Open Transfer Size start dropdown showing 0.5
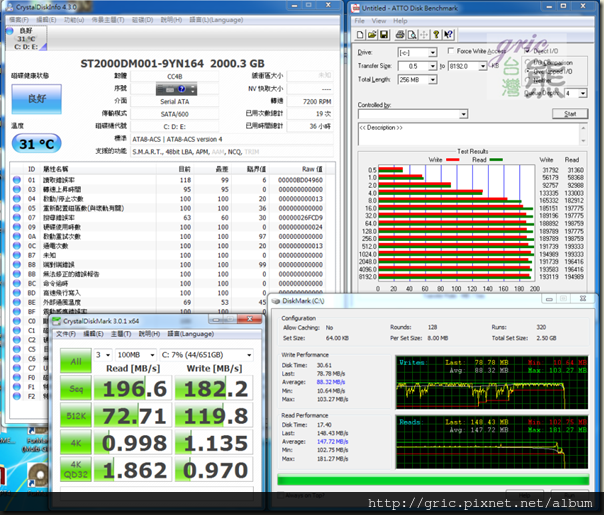This screenshot has height=515, width=604. click(433, 66)
